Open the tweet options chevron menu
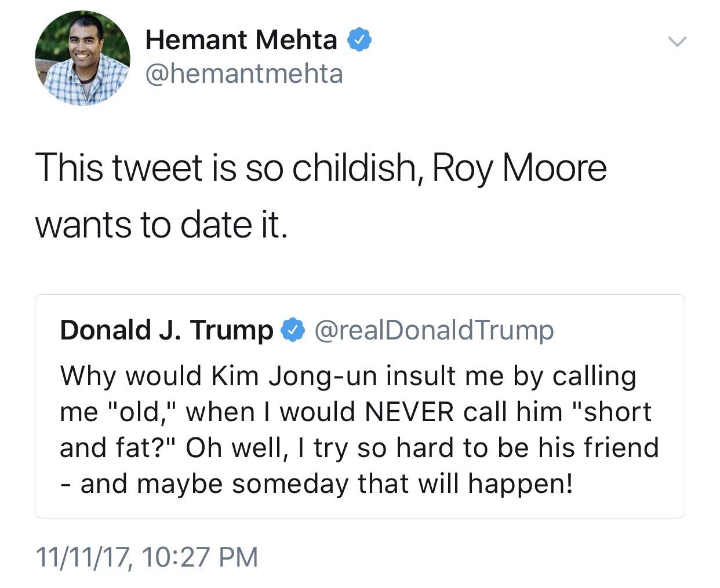Image resolution: width=720 pixels, height=588 pixels. (676, 42)
